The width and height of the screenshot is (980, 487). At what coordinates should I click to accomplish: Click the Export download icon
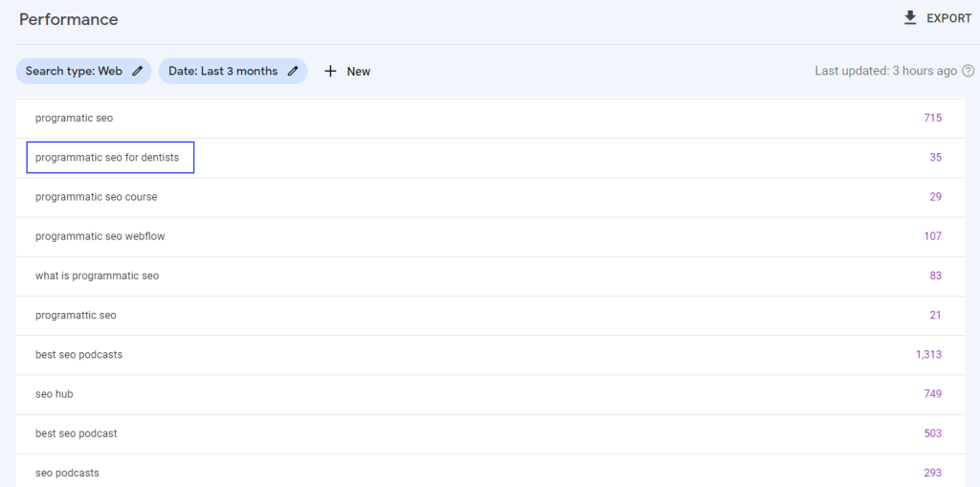pyautogui.click(x=910, y=18)
